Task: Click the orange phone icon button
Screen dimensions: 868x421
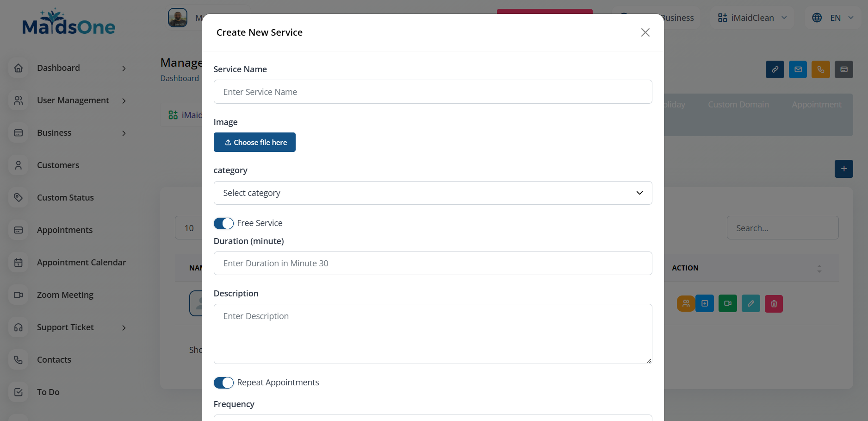Action: pos(820,69)
